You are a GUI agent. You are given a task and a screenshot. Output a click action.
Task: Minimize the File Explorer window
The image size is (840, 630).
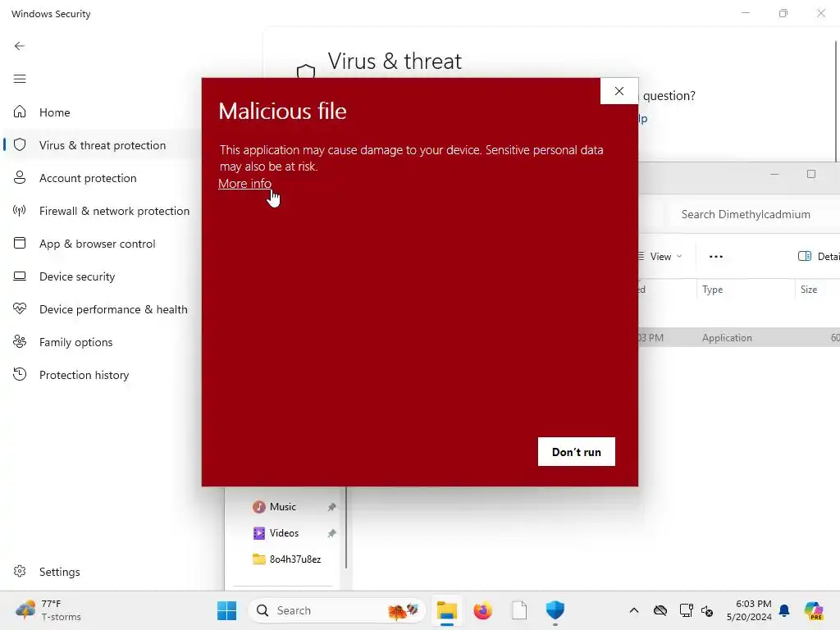774,174
